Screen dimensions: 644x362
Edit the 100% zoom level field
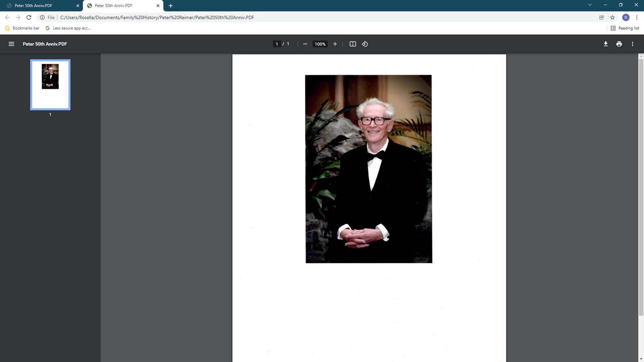(320, 44)
